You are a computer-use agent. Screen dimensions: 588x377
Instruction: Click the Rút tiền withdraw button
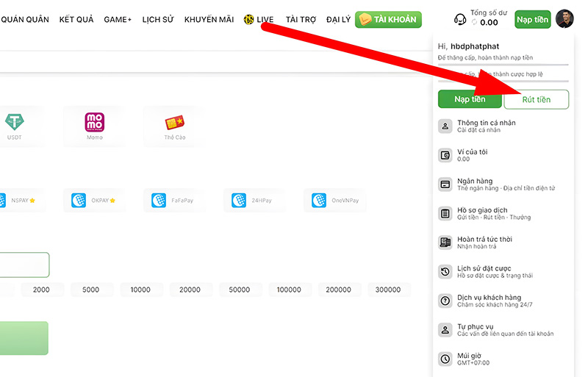[536, 99]
